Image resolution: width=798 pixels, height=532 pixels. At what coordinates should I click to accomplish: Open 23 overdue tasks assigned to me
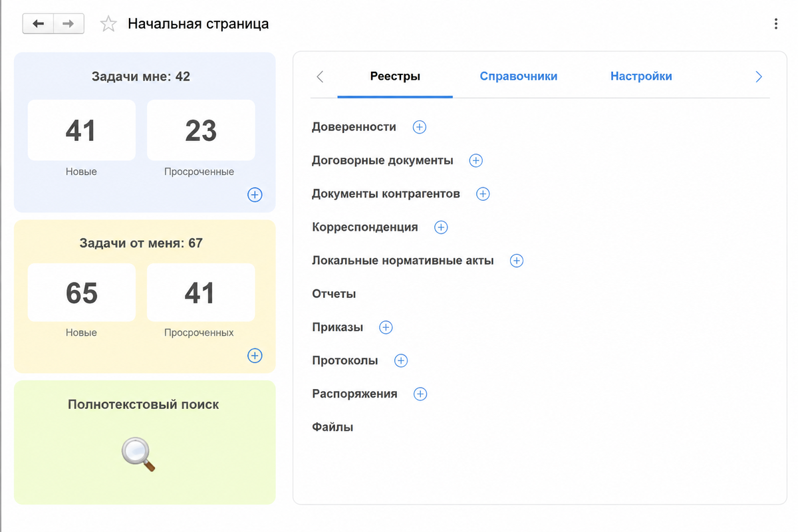[x=201, y=130]
